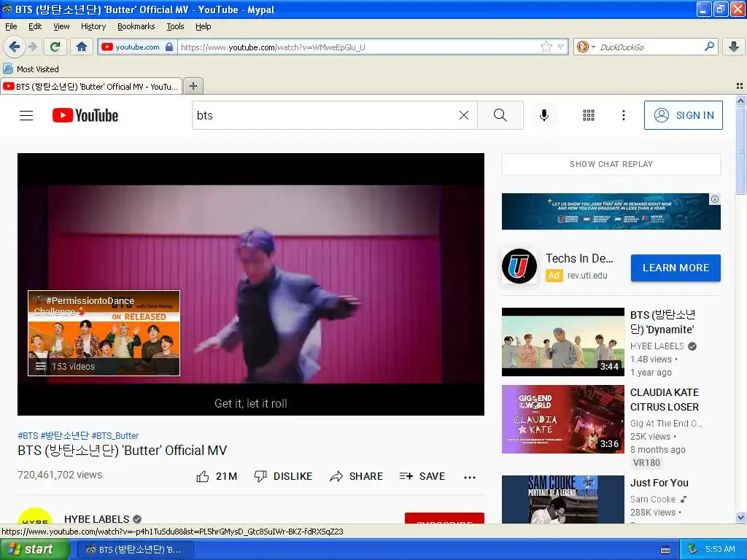
Task: Click the SHARE arrow button
Action: pyautogui.click(x=356, y=476)
